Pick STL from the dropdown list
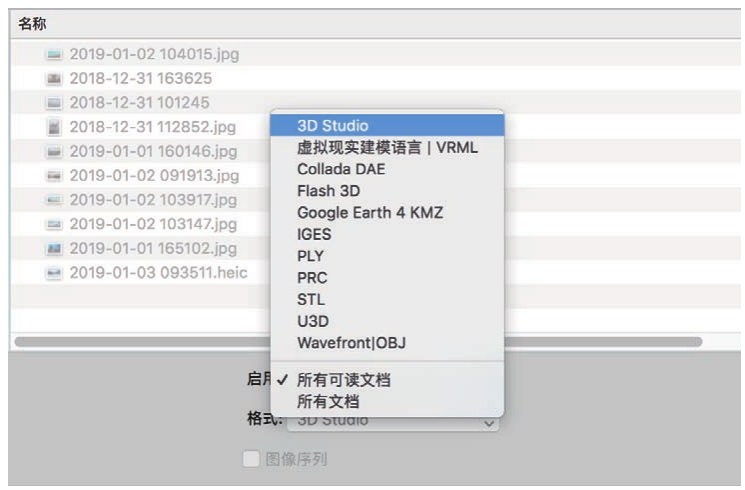This screenshot has width=745, height=490. [x=387, y=299]
